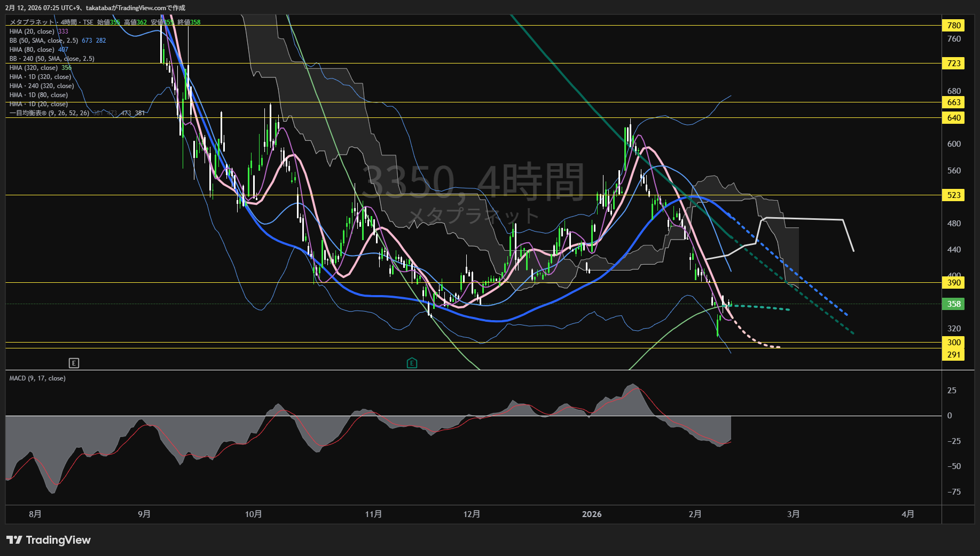Image resolution: width=980 pixels, height=556 pixels.
Task: Toggle the BB (50, SMA, close, 2.5) legend
Action: [x=44, y=41]
